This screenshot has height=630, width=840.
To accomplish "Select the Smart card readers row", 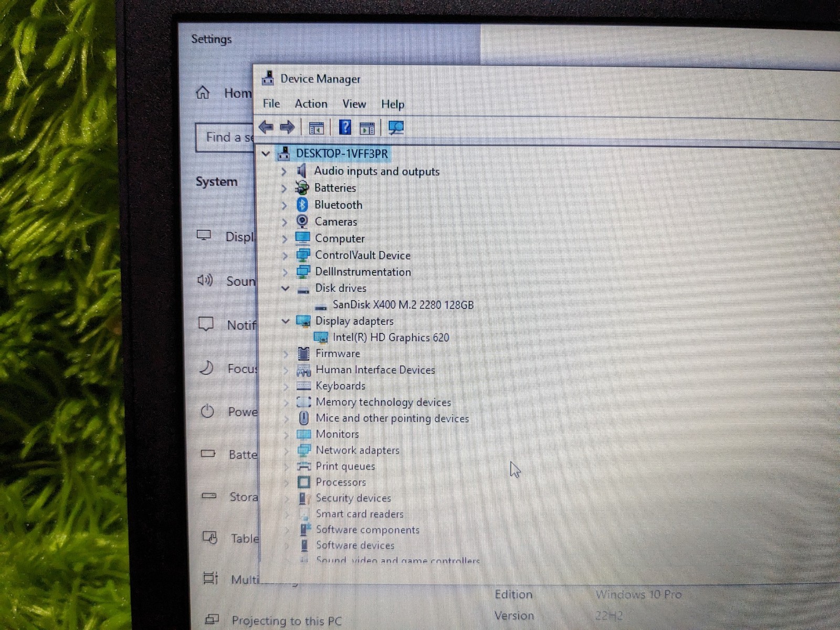I will (x=360, y=514).
